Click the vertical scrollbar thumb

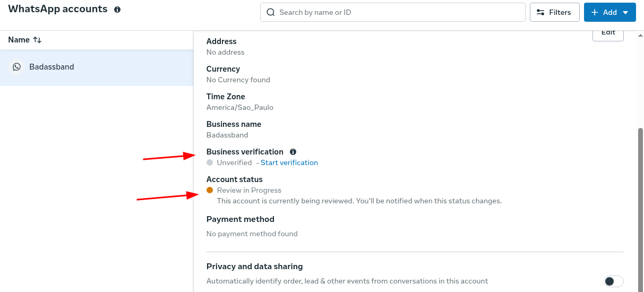tap(640, 207)
